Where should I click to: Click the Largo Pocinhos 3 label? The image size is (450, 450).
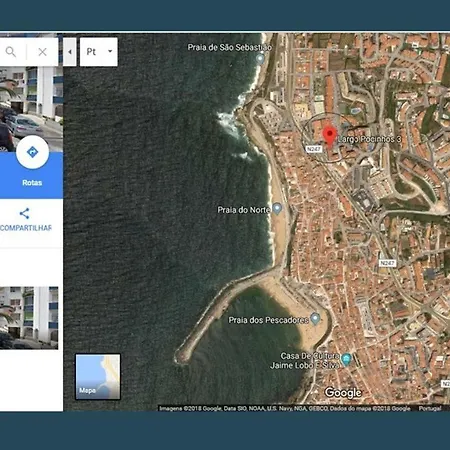click(369, 139)
